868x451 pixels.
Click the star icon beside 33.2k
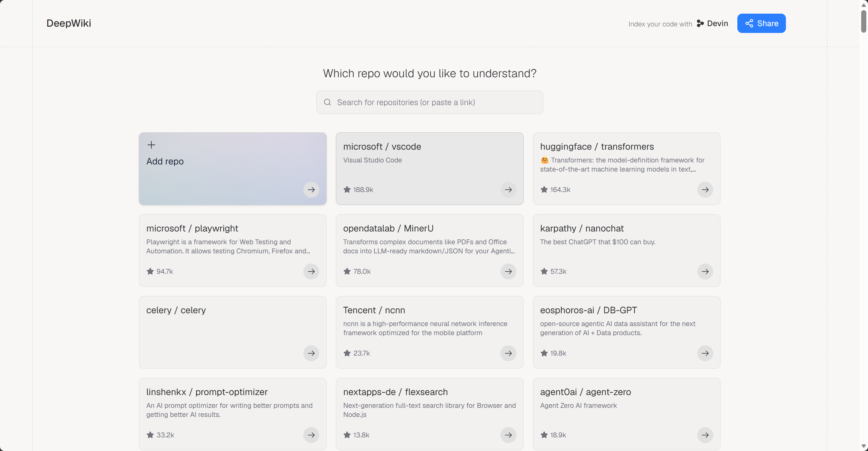(x=150, y=435)
